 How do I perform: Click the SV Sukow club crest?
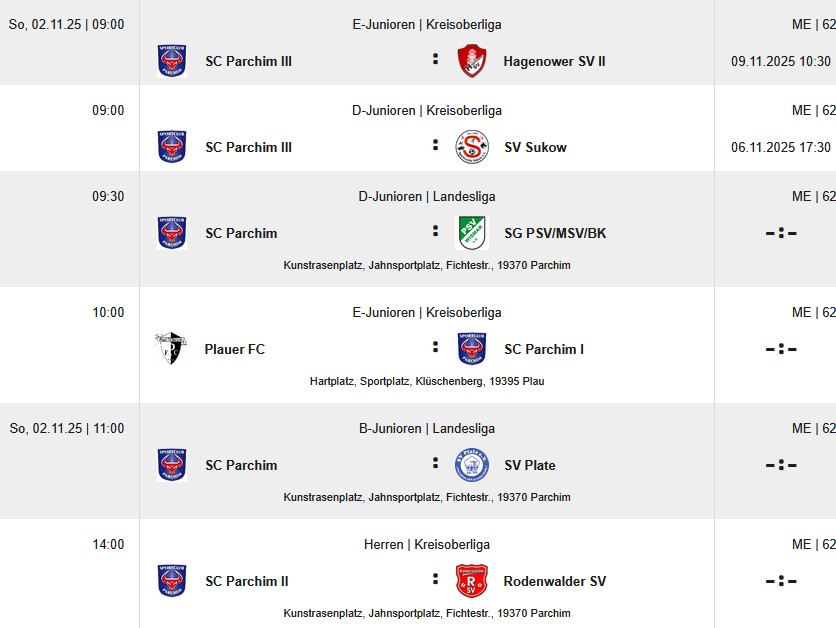472,147
